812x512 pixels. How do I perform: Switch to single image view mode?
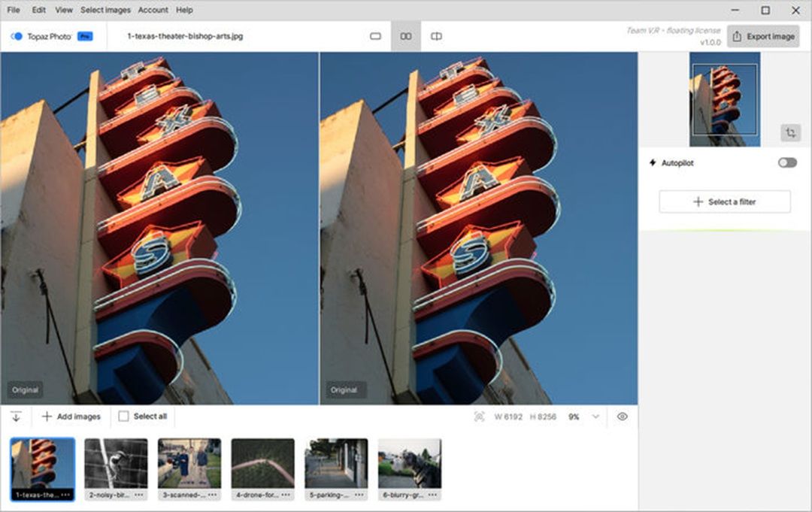pos(375,35)
